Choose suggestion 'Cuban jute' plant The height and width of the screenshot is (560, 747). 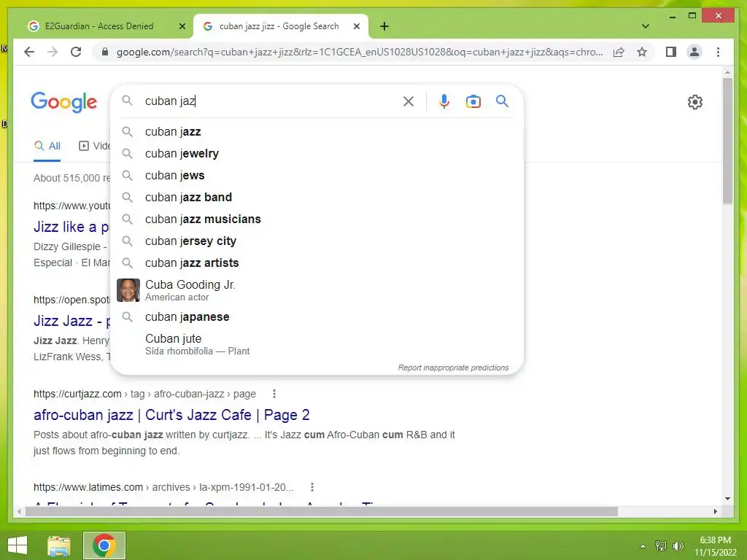click(x=317, y=344)
